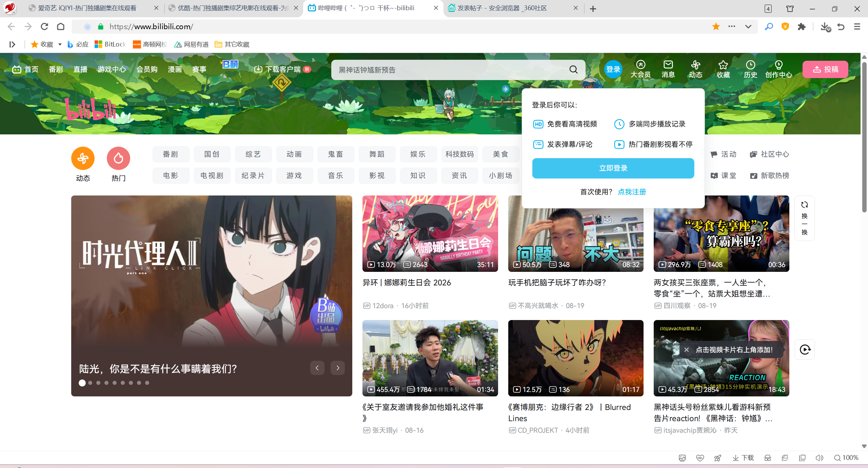868x468 pixels.
Task: Click the bilibili search input field
Action: click(x=451, y=70)
